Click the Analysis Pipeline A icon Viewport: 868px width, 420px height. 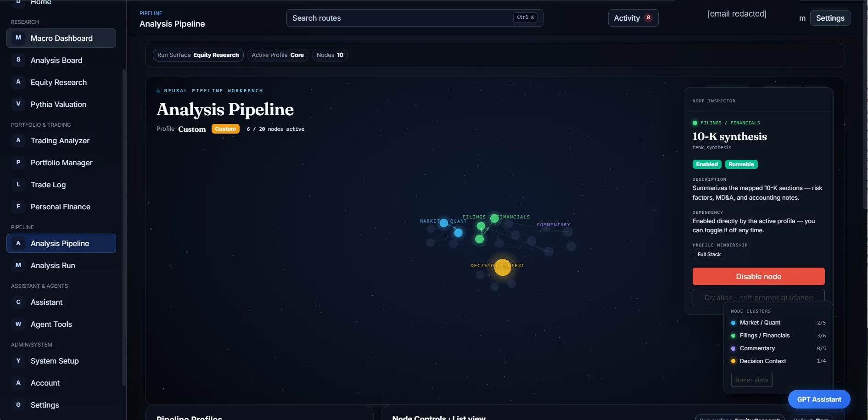(x=18, y=243)
